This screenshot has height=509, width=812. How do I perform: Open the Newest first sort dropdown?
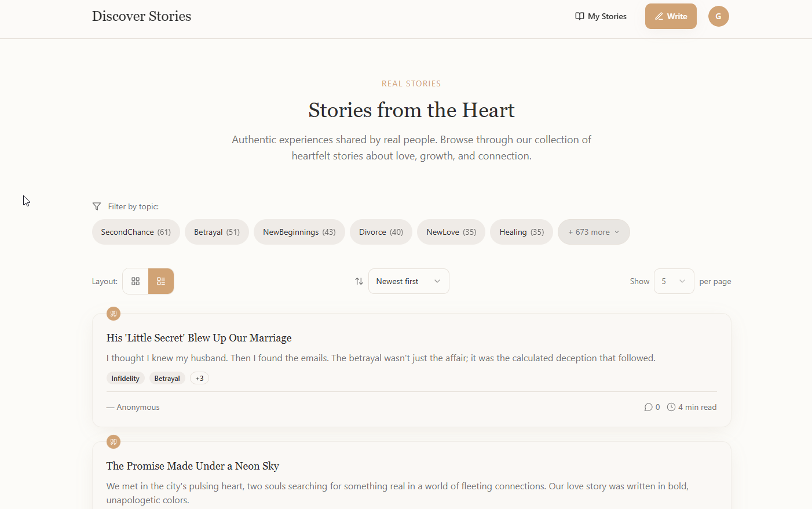[x=408, y=281]
